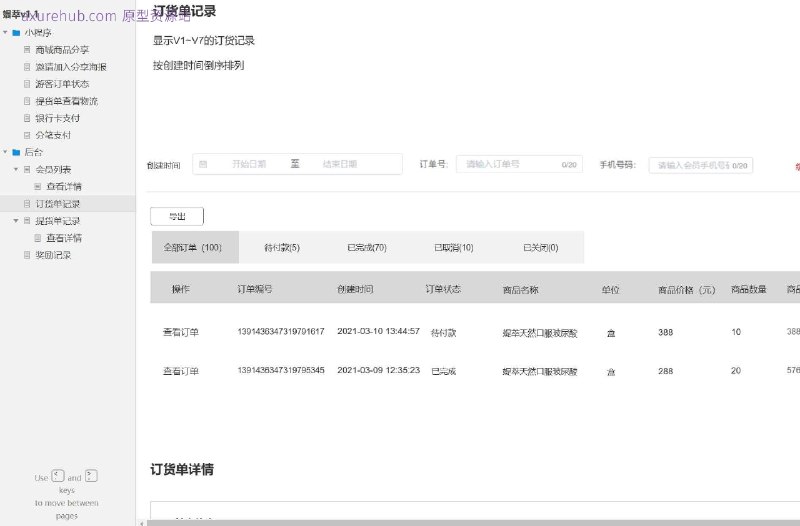Screen dimensions: 800x526
Task: Click the product name in the 388 row
Action: (540, 333)
